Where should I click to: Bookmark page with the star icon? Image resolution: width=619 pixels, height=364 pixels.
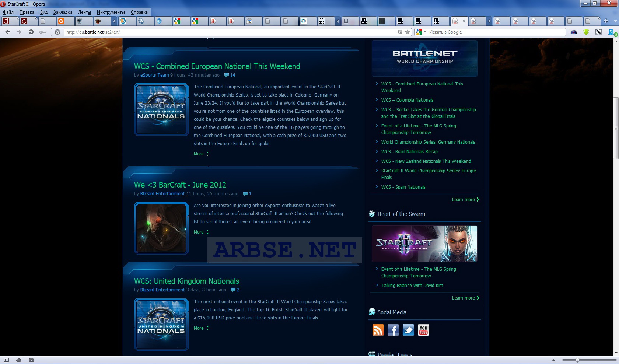point(407,32)
